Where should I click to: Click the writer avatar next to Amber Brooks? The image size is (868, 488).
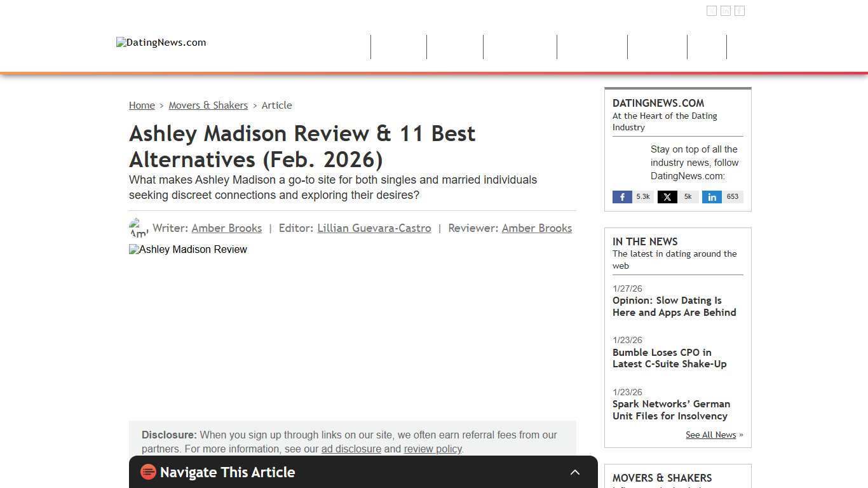click(x=137, y=227)
